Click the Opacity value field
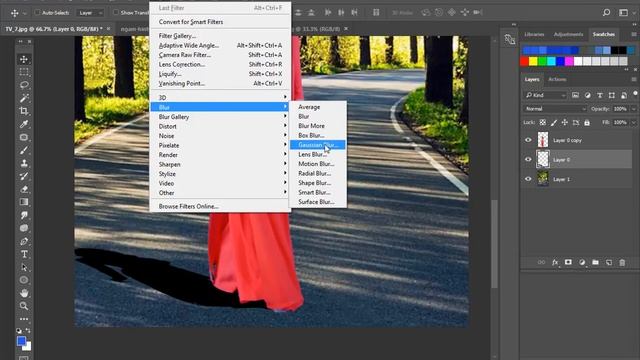 pyautogui.click(x=620, y=109)
